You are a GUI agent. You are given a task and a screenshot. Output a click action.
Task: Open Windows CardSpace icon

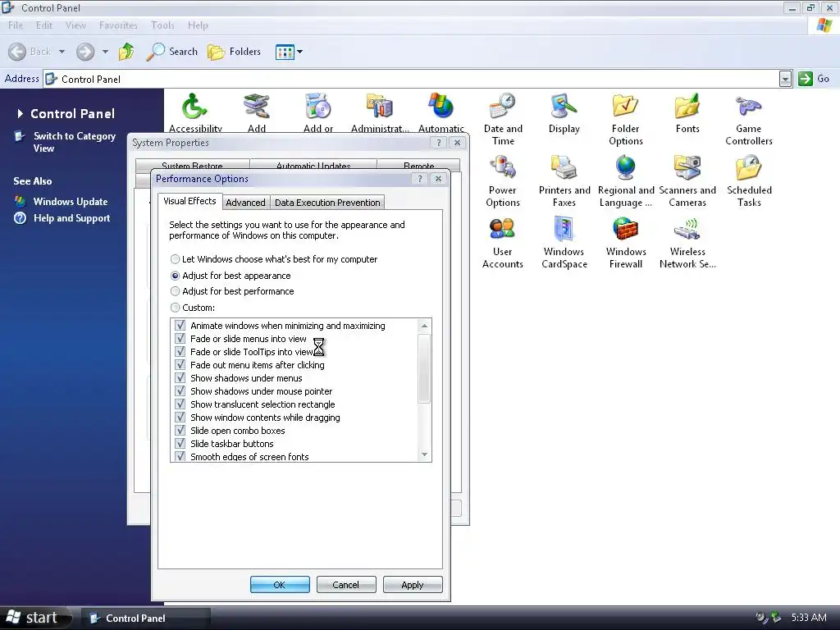[x=564, y=230]
